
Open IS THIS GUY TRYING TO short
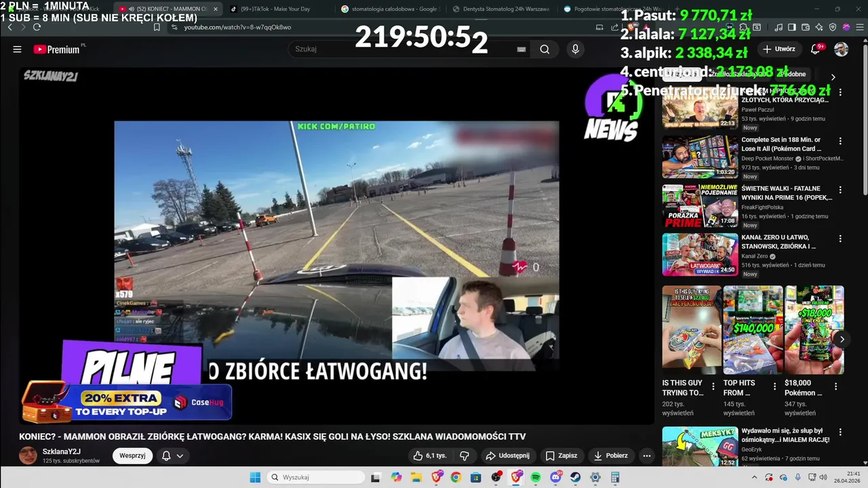point(692,330)
